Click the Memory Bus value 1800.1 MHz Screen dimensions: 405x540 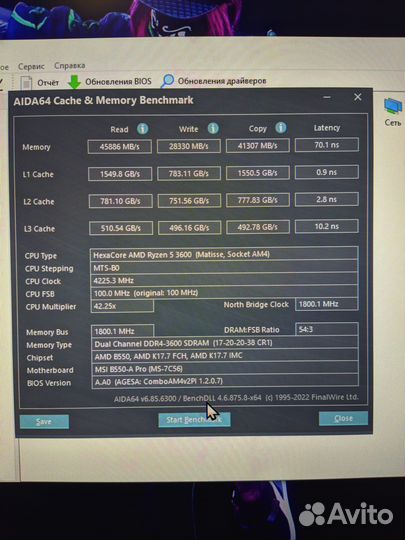coord(123,331)
